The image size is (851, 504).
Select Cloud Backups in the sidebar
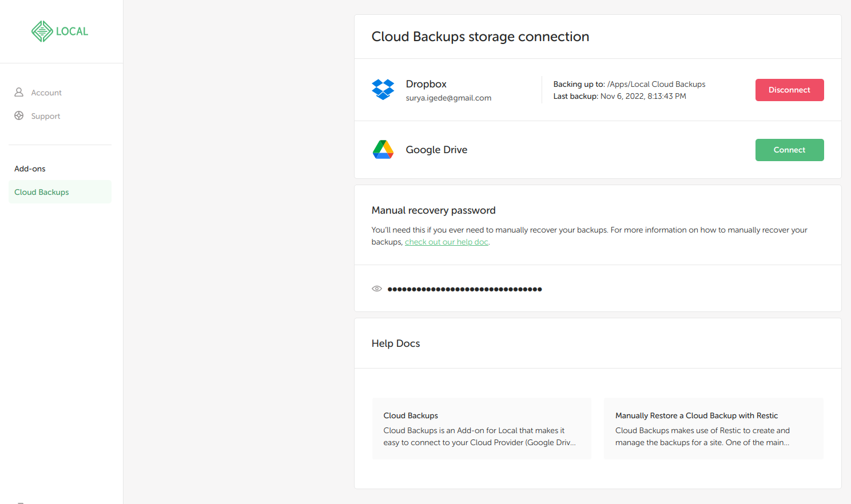(x=42, y=192)
